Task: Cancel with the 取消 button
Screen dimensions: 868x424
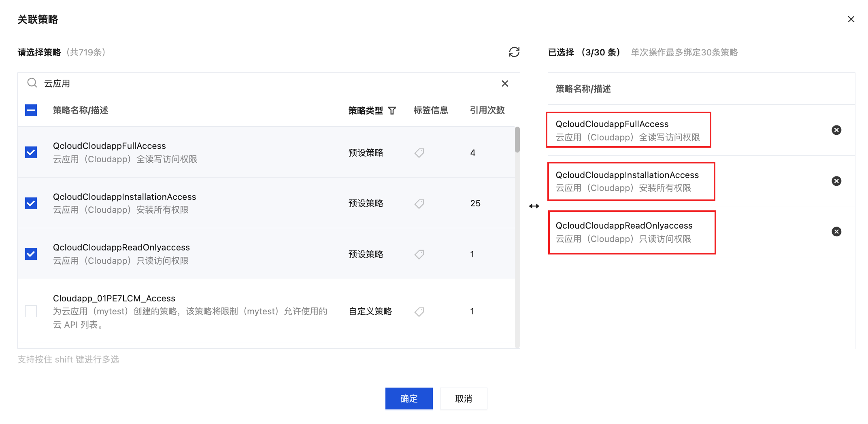Action: [464, 399]
